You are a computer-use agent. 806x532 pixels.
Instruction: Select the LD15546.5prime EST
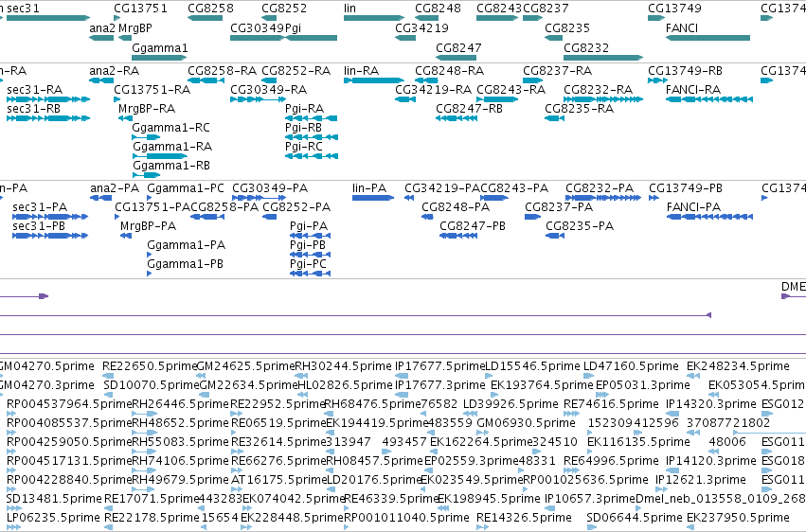tap(489, 376)
